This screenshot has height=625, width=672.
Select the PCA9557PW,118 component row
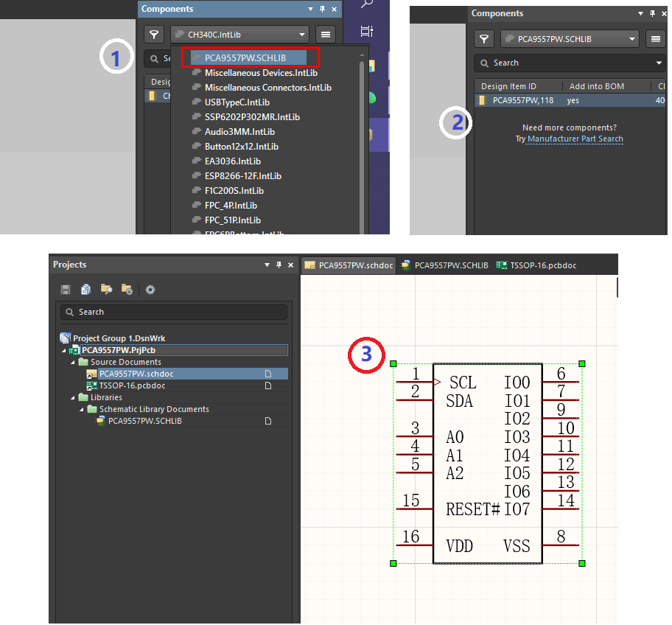click(x=570, y=100)
